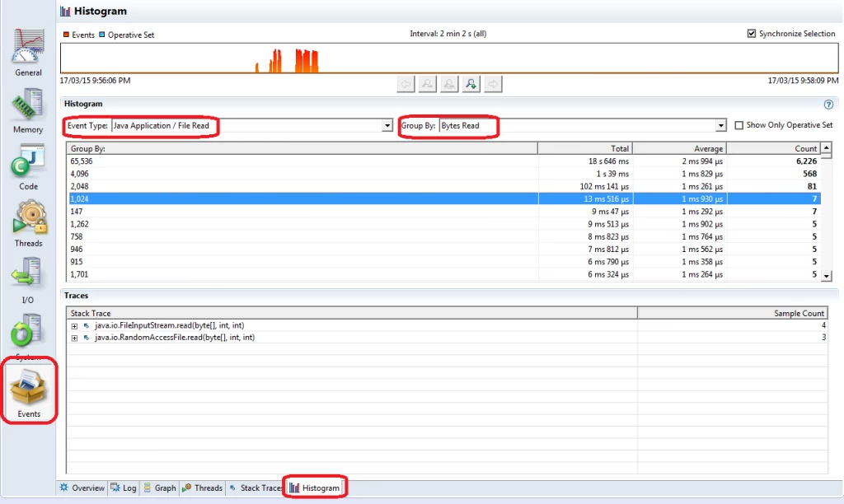Sort traces by Stack Trace header

tap(352, 313)
